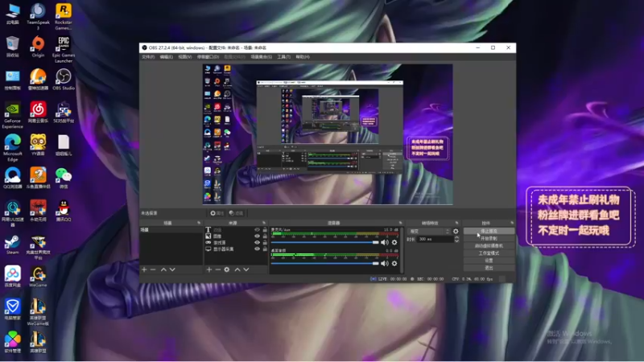Viewport: 644px width, 362px height.
Task: Decrease transition duration with the down arrow
Action: click(456, 241)
